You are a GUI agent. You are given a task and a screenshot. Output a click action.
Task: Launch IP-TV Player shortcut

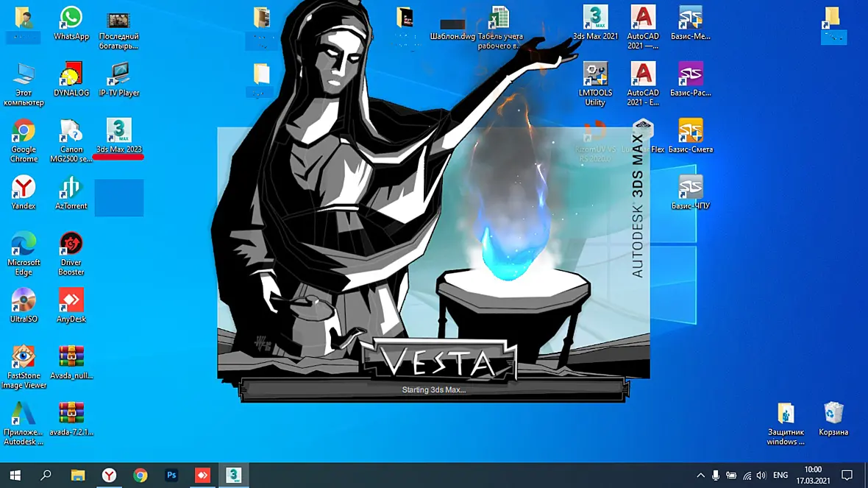[x=118, y=79]
